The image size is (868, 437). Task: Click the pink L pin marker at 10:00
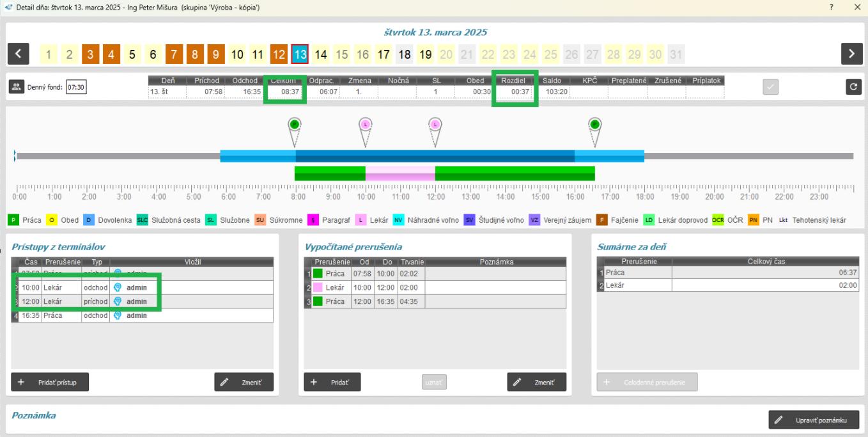pos(366,125)
